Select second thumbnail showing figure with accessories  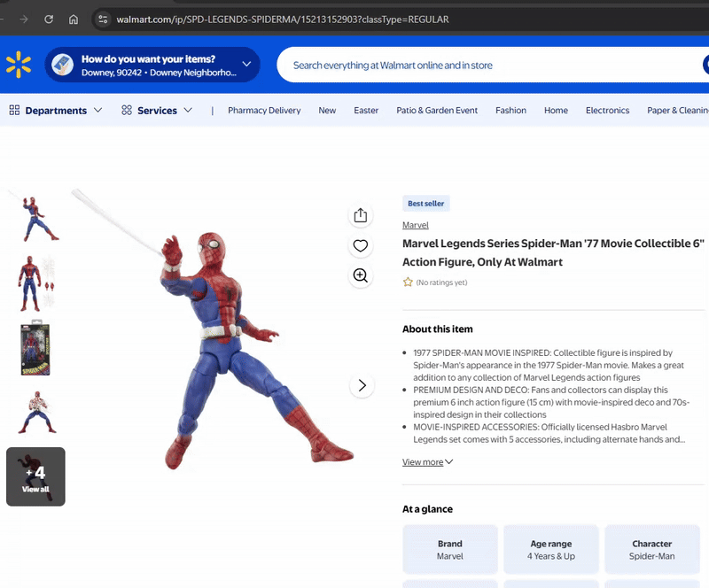[35, 284]
